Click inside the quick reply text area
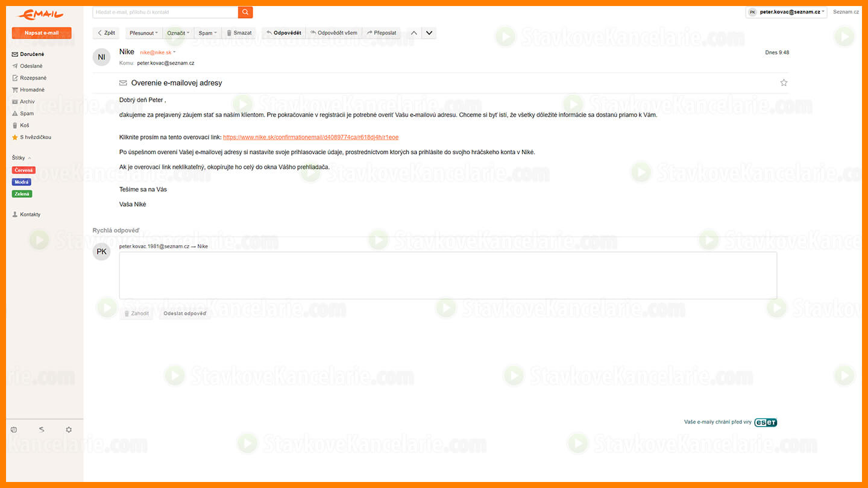 click(448, 275)
